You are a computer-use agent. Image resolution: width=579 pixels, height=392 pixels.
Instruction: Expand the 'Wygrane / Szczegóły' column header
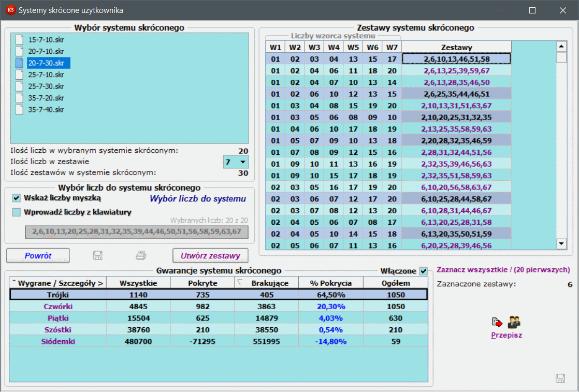coord(58,283)
